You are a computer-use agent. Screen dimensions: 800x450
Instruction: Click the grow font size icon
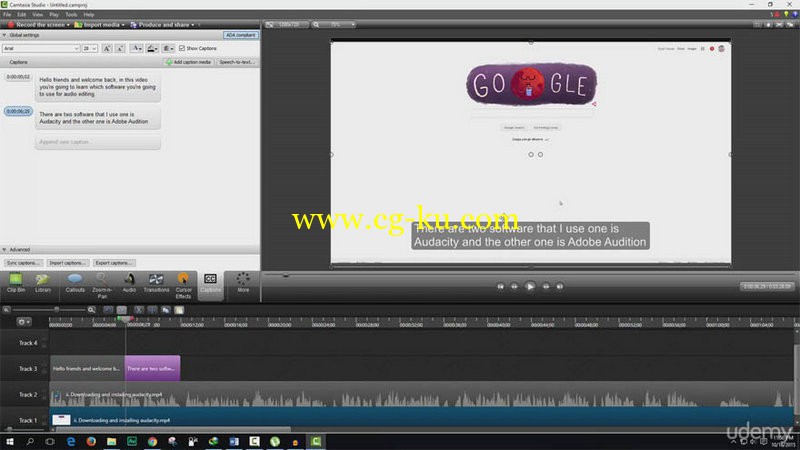click(x=107, y=48)
